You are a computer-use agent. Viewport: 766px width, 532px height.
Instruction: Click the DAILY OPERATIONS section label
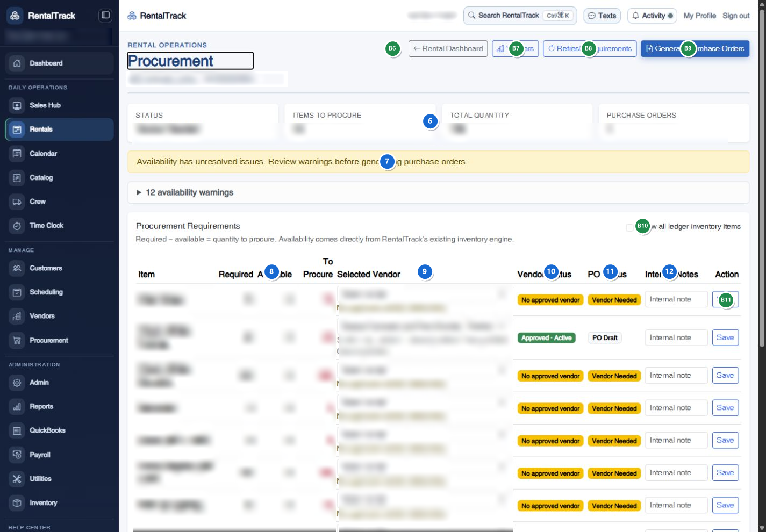(38, 88)
